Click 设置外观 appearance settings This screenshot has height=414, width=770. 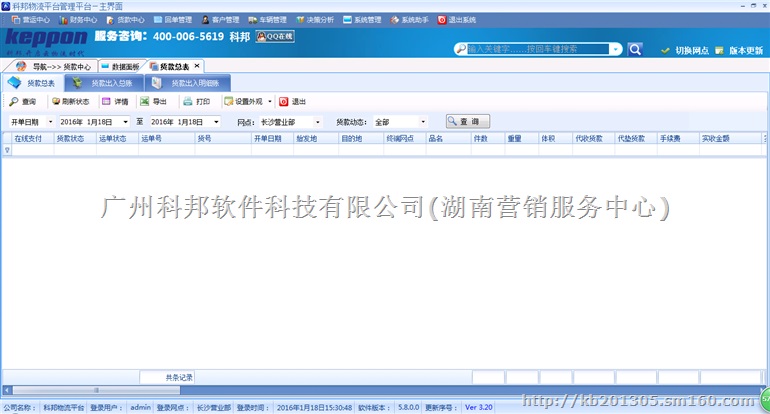pyautogui.click(x=243, y=101)
